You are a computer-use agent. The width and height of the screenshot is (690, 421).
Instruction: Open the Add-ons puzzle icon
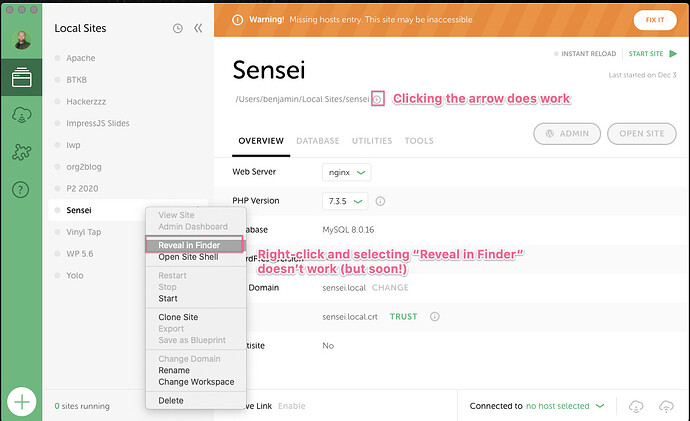click(20, 153)
